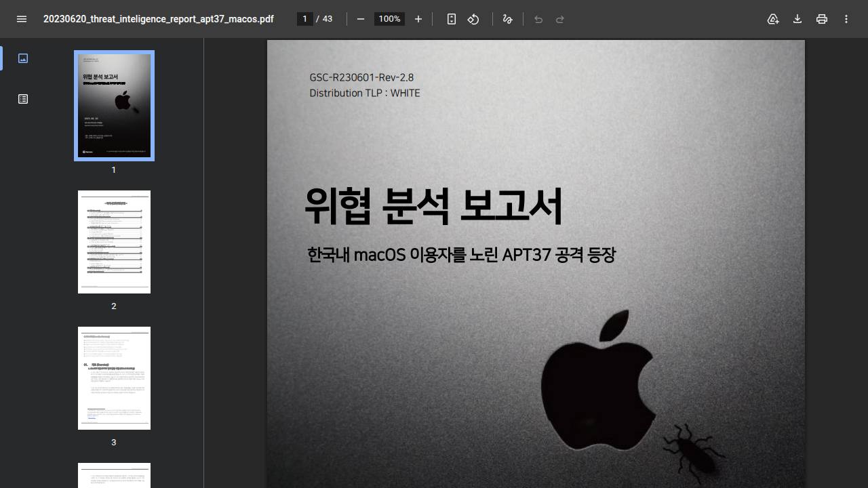
Task: Open the more actions menu
Action: (x=846, y=19)
